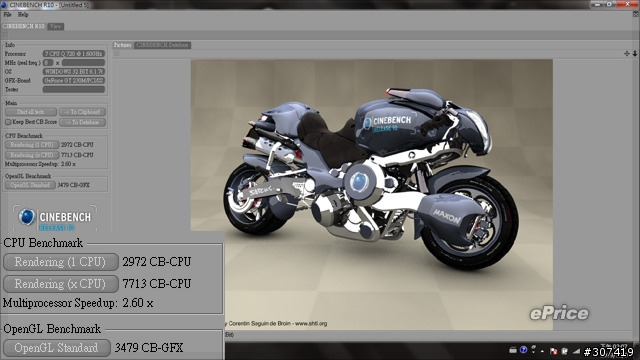Click the panel toggle icon under close button
Image resolution: width=640 pixels, height=360 pixels.
click(636, 14)
